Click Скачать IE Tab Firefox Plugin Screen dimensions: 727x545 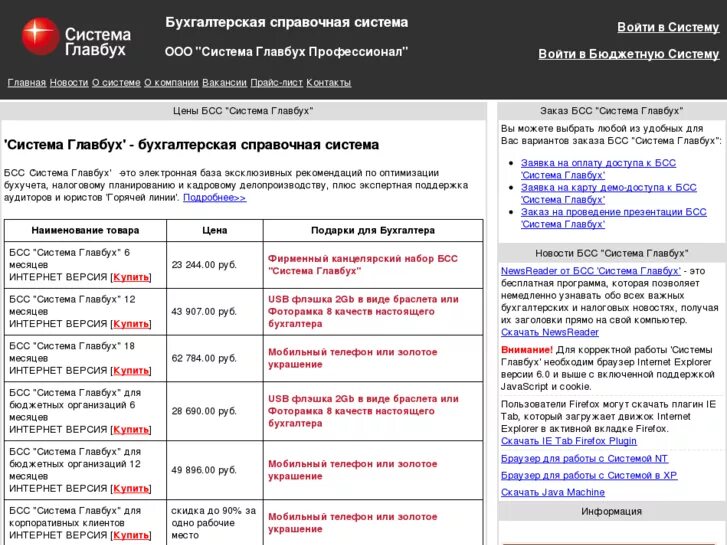click(569, 441)
